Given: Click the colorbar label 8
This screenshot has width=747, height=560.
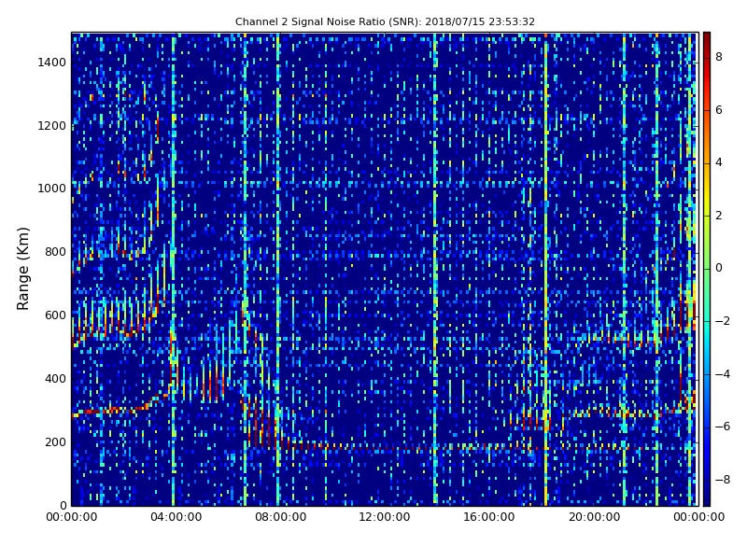Looking at the screenshot, I should point(719,57).
